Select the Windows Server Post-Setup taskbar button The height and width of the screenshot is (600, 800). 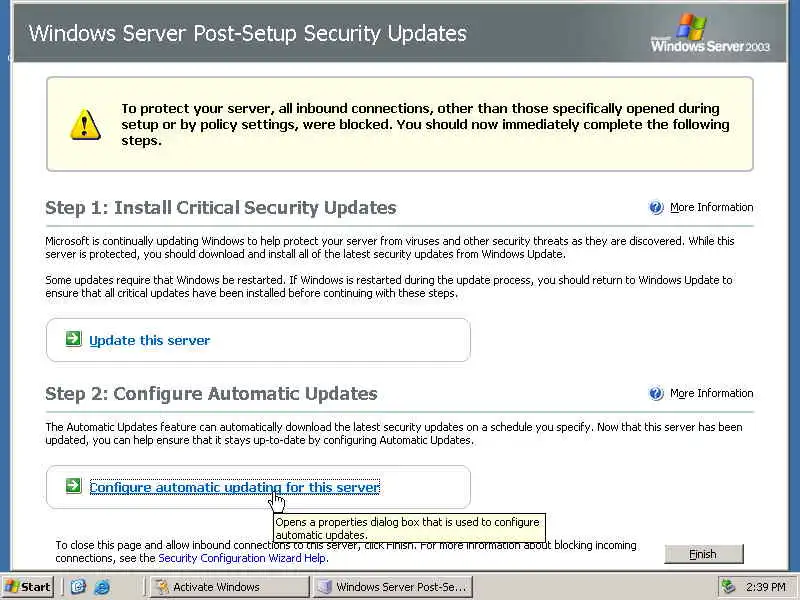pos(392,587)
